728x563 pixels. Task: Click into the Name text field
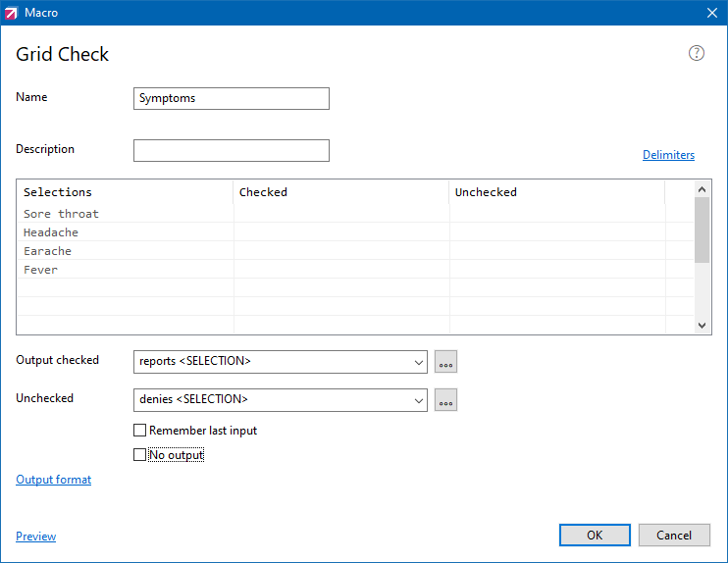pyautogui.click(x=231, y=98)
